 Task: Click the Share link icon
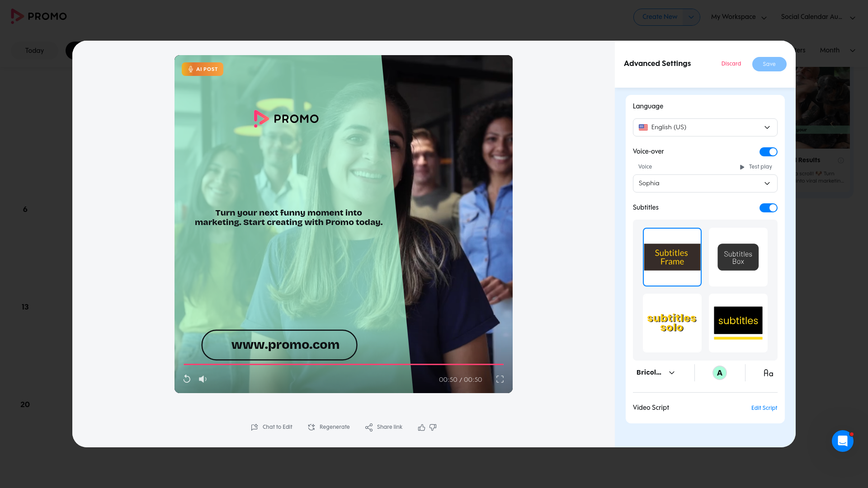click(x=369, y=427)
